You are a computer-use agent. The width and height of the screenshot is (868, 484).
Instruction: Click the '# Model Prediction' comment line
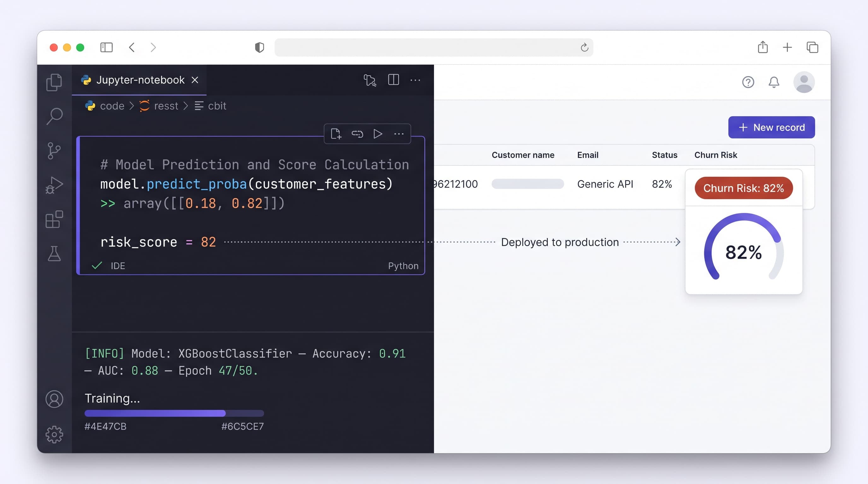pyautogui.click(x=255, y=164)
